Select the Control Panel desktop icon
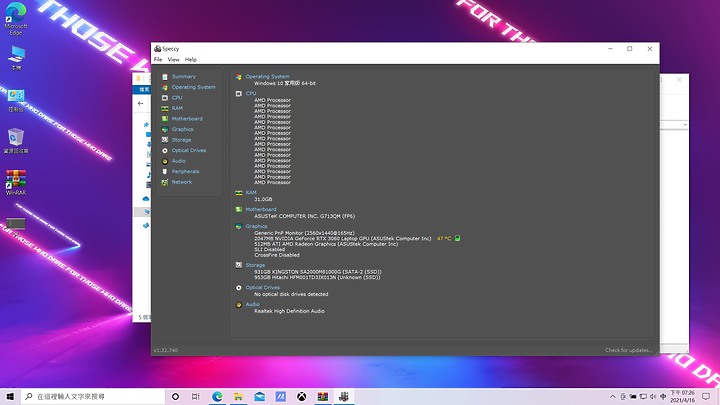Screen dimensions: 720x405 pyautogui.click(x=16, y=101)
